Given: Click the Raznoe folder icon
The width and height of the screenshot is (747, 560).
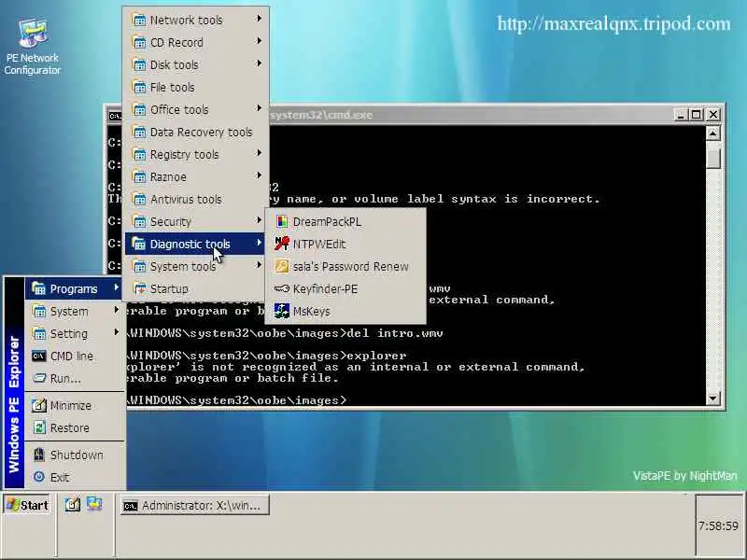Looking at the screenshot, I should coord(138,176).
